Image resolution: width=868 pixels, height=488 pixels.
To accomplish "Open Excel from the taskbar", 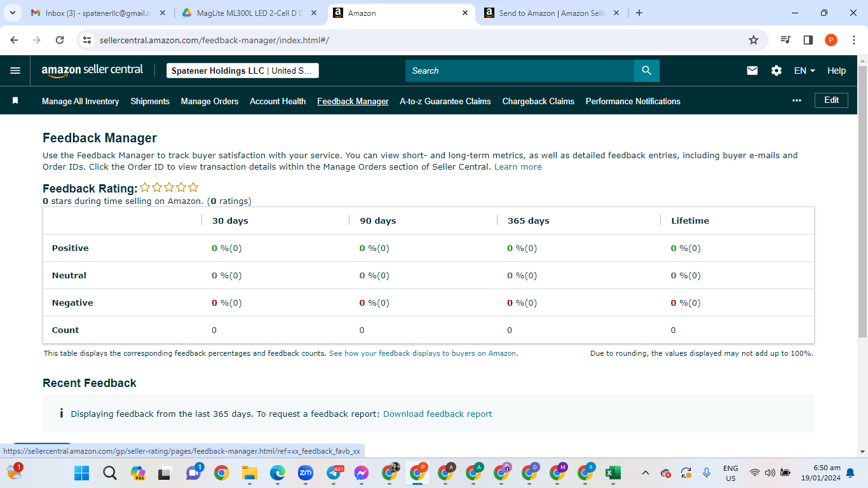I will (x=613, y=473).
